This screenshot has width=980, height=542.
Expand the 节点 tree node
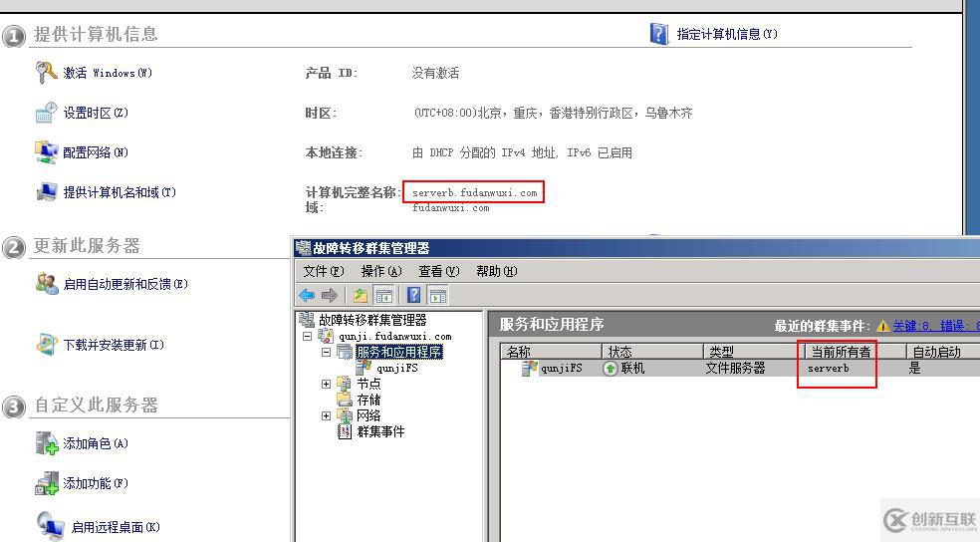(x=327, y=384)
